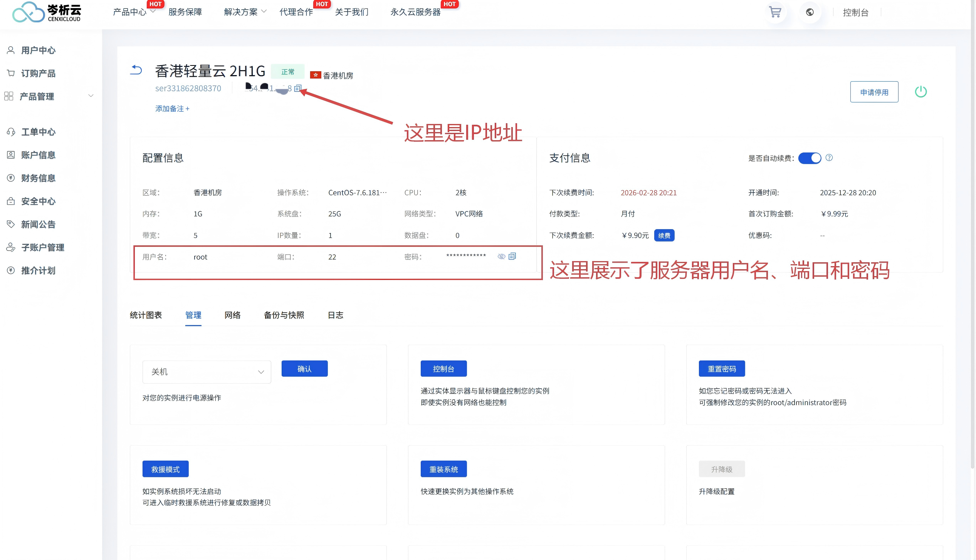Show the password with the eye icon
This screenshot has width=976, height=560.
pyautogui.click(x=501, y=256)
